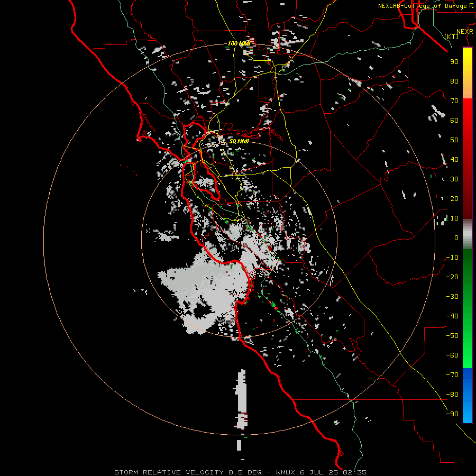Screen dimensions: 476x476
Task: Click the -70 scale value
Action: click(452, 375)
